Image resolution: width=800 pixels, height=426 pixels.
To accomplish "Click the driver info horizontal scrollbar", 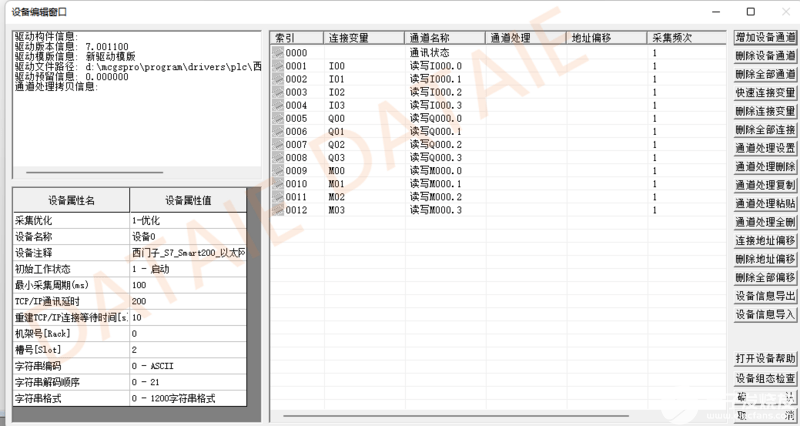I will pyautogui.click(x=94, y=172).
